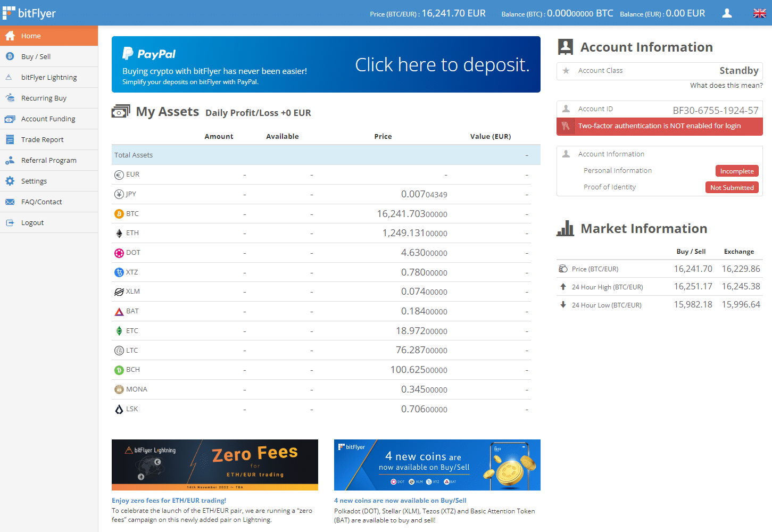Viewport: 772px width, 532px height.
Task: Click Account Class Standby value
Action: 739,70
